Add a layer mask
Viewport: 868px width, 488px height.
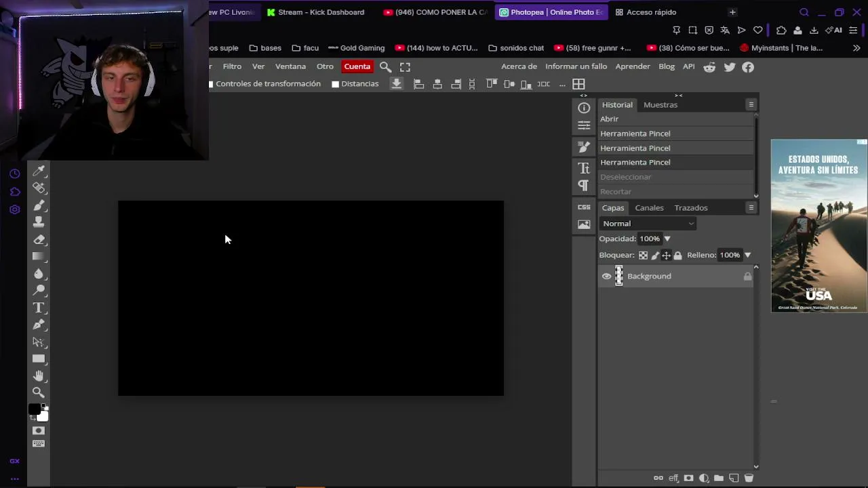(x=689, y=478)
